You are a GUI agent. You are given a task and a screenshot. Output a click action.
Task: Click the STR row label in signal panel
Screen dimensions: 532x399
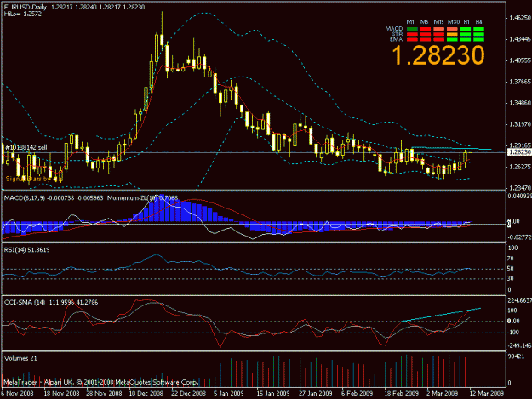point(398,34)
